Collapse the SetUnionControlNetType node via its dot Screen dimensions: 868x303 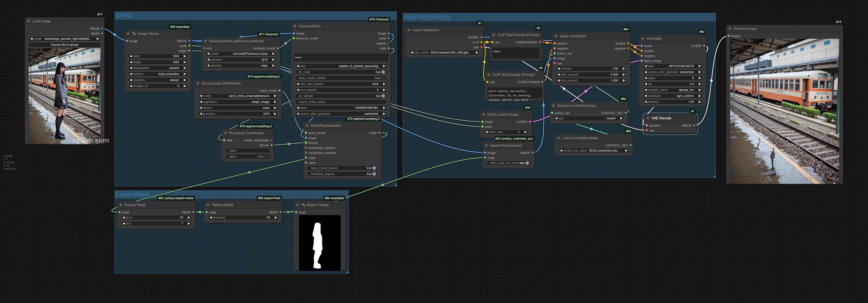click(553, 106)
